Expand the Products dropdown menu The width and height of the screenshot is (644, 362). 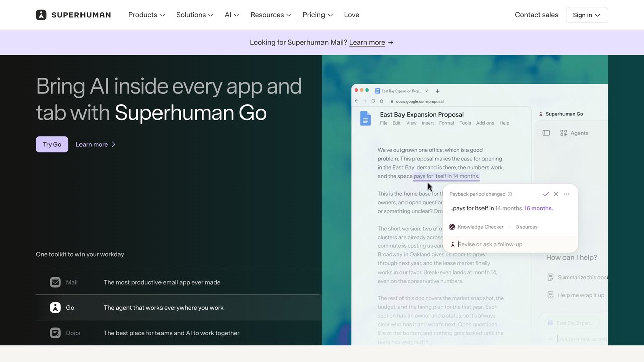point(146,15)
